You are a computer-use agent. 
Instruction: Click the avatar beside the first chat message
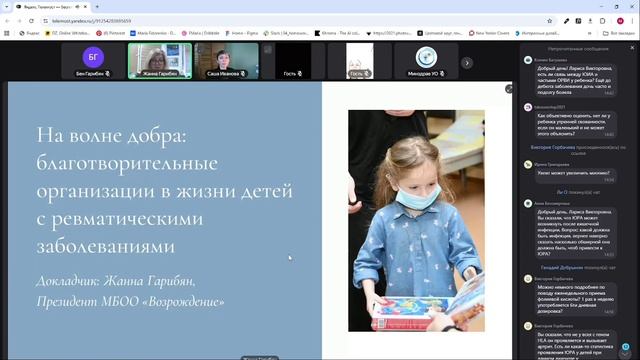click(528, 60)
